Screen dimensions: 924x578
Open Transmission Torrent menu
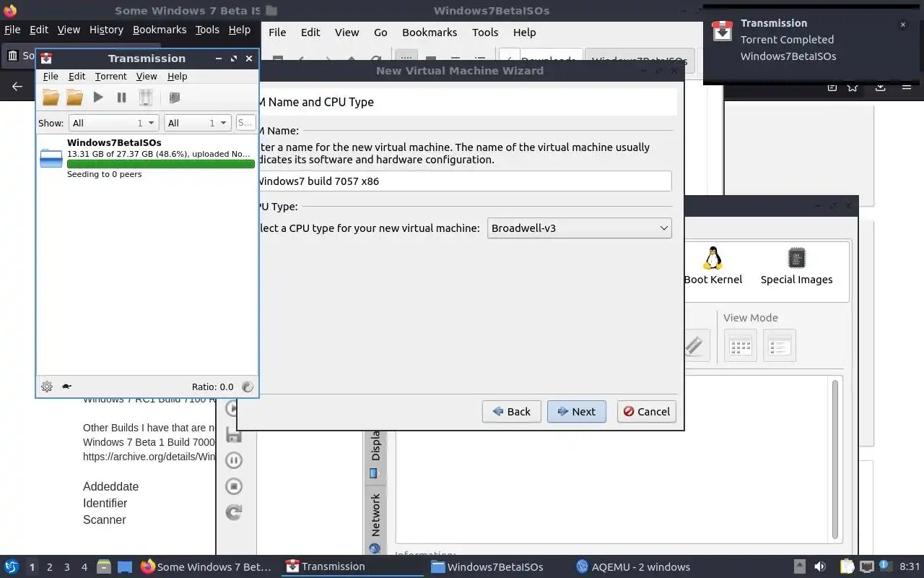(110, 76)
